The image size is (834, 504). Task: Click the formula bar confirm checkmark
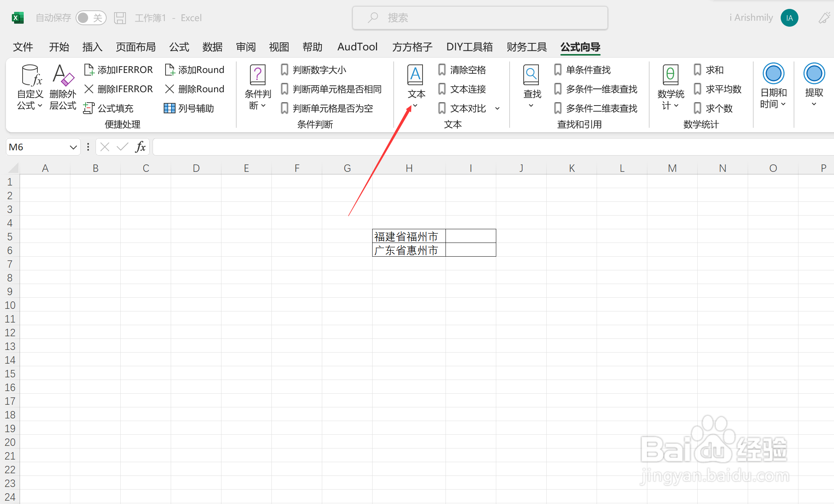[x=122, y=147]
